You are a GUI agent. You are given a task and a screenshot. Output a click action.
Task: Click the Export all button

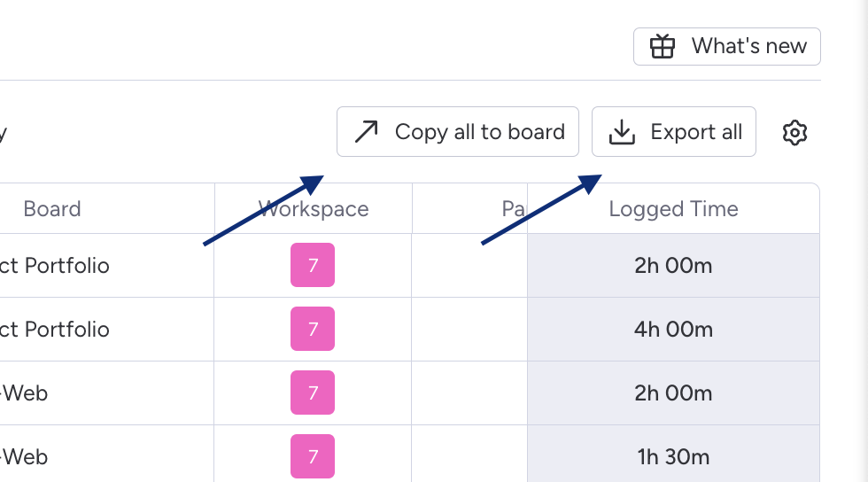(674, 132)
